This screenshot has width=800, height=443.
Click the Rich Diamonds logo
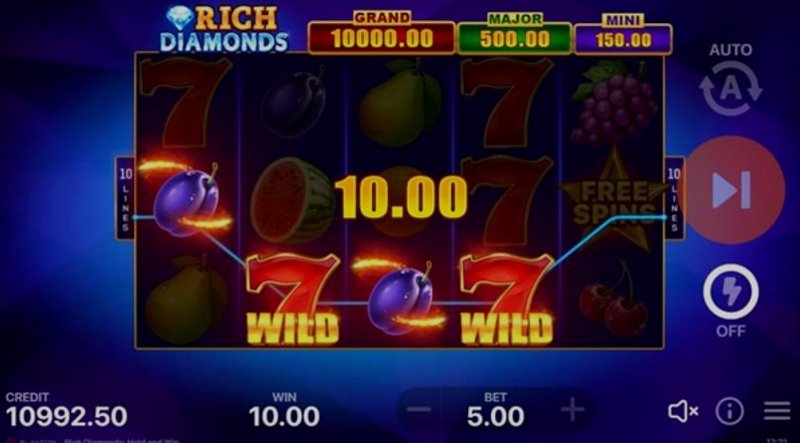click(224, 29)
